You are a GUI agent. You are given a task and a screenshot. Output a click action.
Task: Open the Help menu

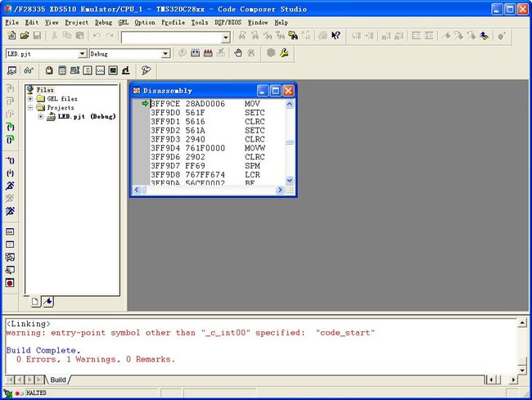[282, 22]
